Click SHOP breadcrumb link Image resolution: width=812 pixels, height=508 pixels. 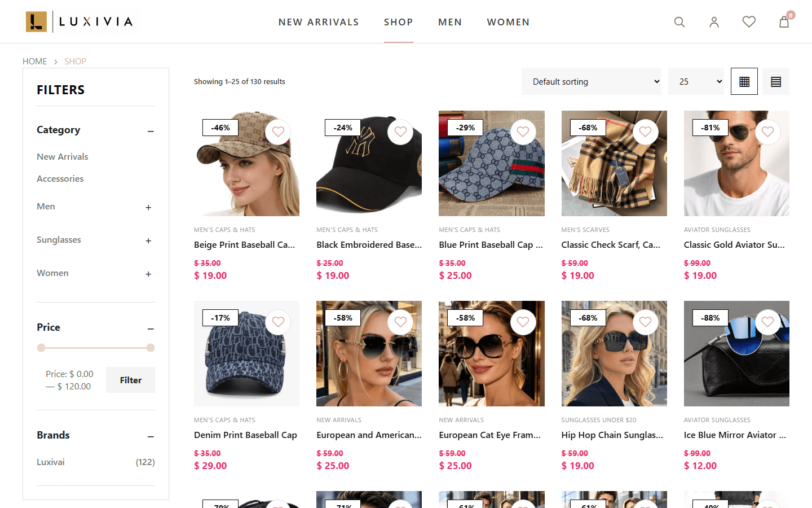tap(75, 61)
